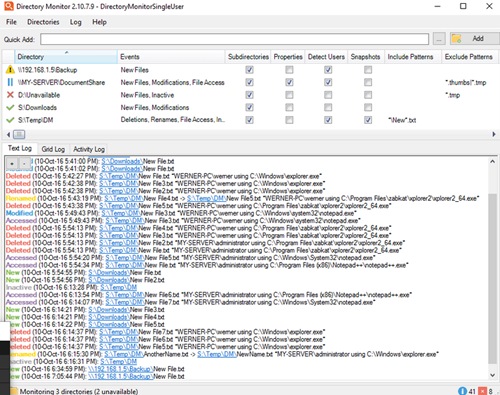
Task: Click 192.168.1.5 Backup link in 6:34:59 PM entry
Action: click(x=120, y=369)
